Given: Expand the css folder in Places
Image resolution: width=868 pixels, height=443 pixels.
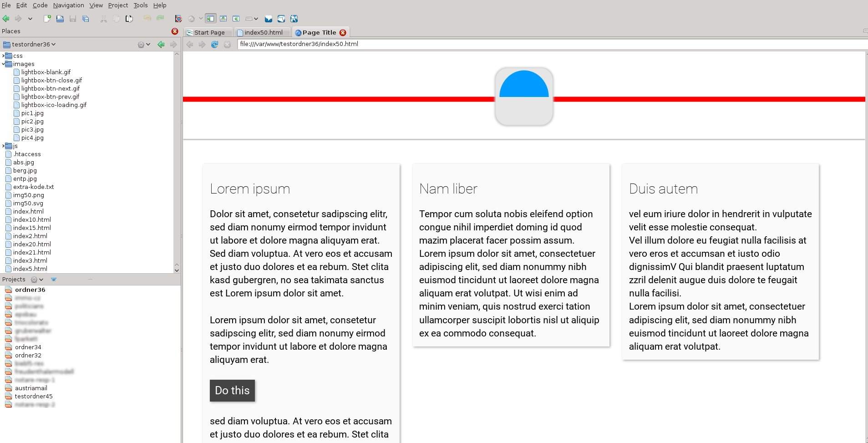Looking at the screenshot, I should pyautogui.click(x=4, y=56).
